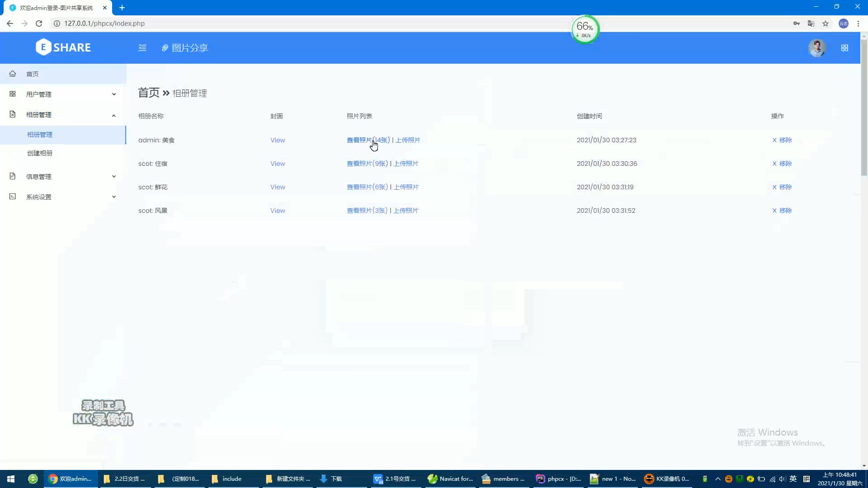Screen dimensions: 868x488
Task: Click View cover for scot 风景 album
Action: 278,210
